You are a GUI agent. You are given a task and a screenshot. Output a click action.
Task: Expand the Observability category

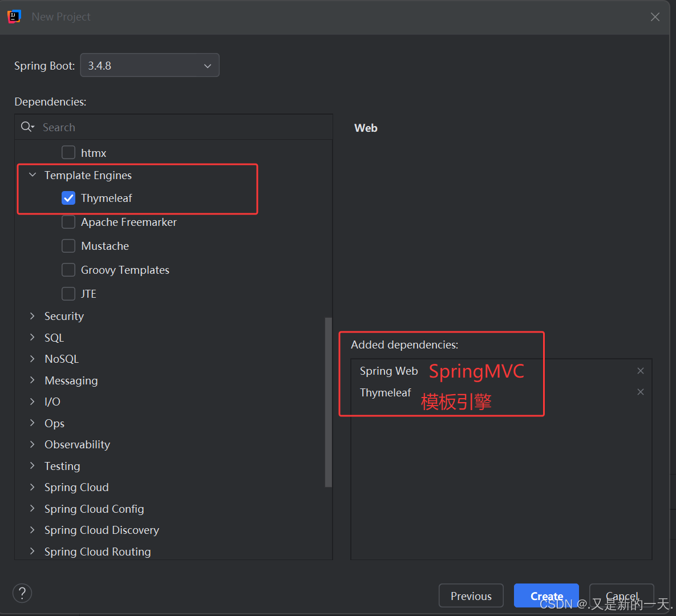coord(33,444)
